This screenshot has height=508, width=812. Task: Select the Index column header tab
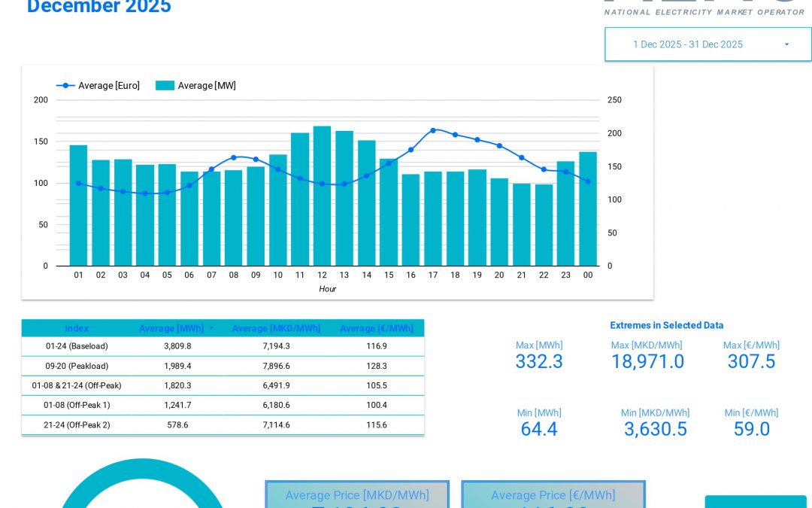pyautogui.click(x=77, y=328)
